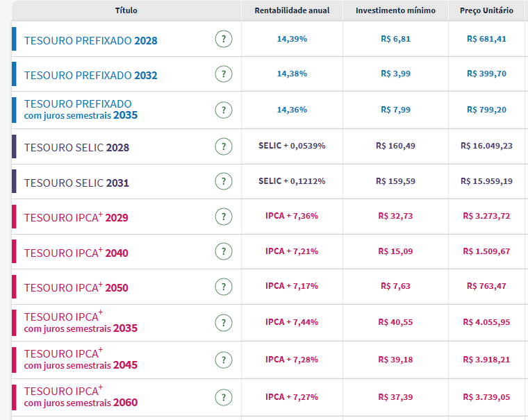Screen dimensions: 528x420
Task: Click the blue color bar beside Prefixado 2032
Action: (14, 74)
